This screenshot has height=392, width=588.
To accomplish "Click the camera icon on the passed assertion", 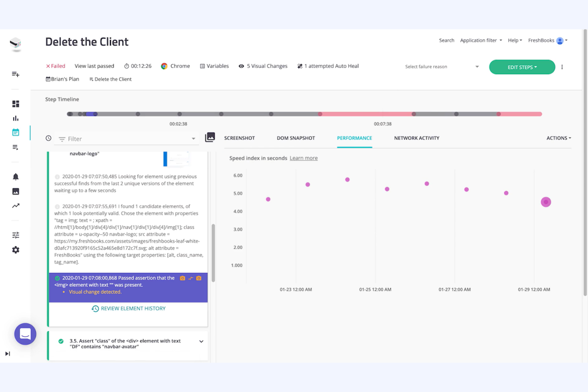I will pos(182,278).
